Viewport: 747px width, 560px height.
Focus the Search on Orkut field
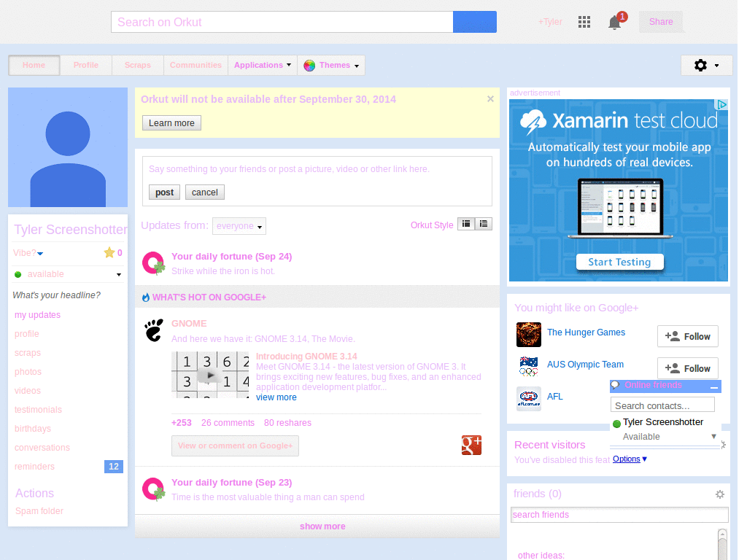coord(282,22)
